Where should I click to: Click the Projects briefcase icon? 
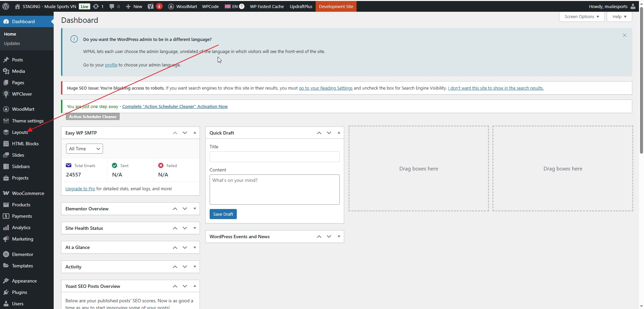pos(6,178)
